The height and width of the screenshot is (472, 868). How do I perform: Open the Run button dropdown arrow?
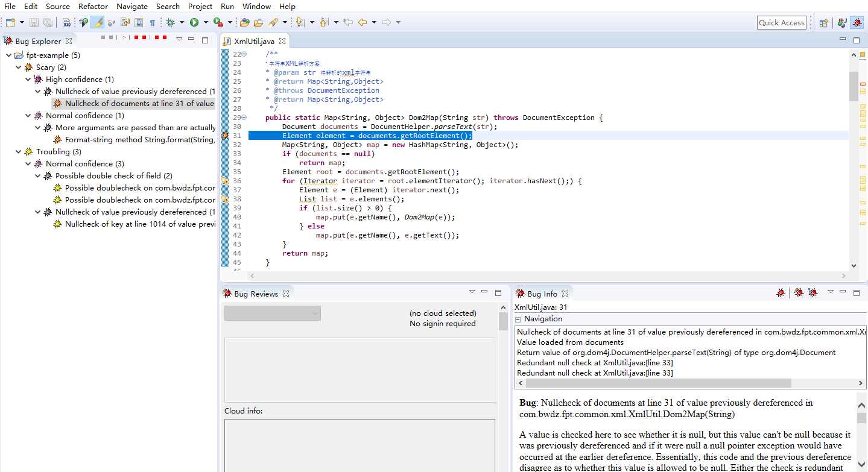(205, 22)
